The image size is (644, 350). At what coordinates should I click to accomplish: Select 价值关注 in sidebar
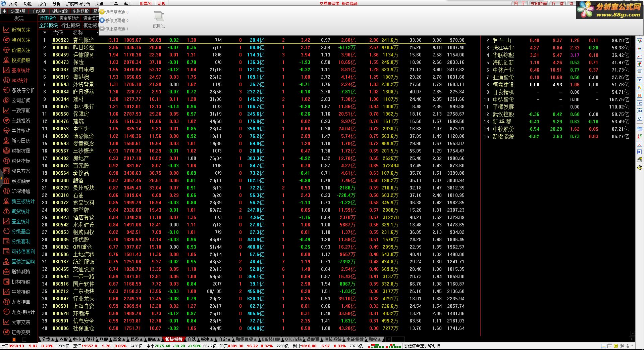(x=17, y=50)
